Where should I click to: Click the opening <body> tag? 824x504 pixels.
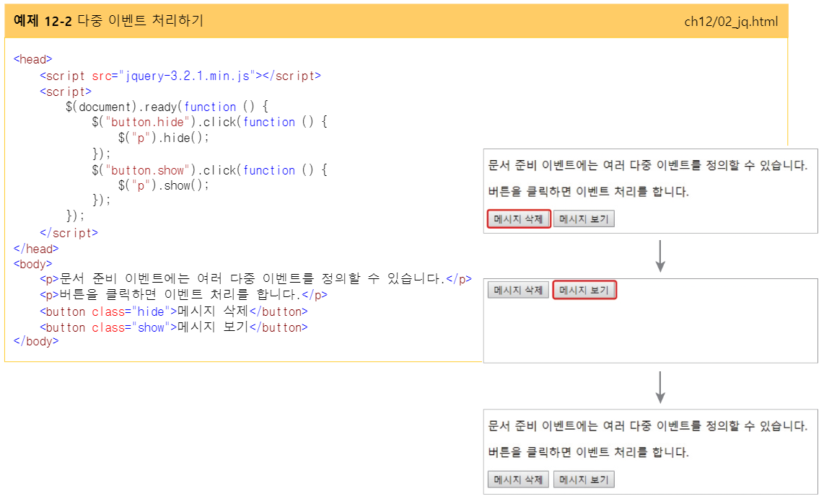click(32, 264)
